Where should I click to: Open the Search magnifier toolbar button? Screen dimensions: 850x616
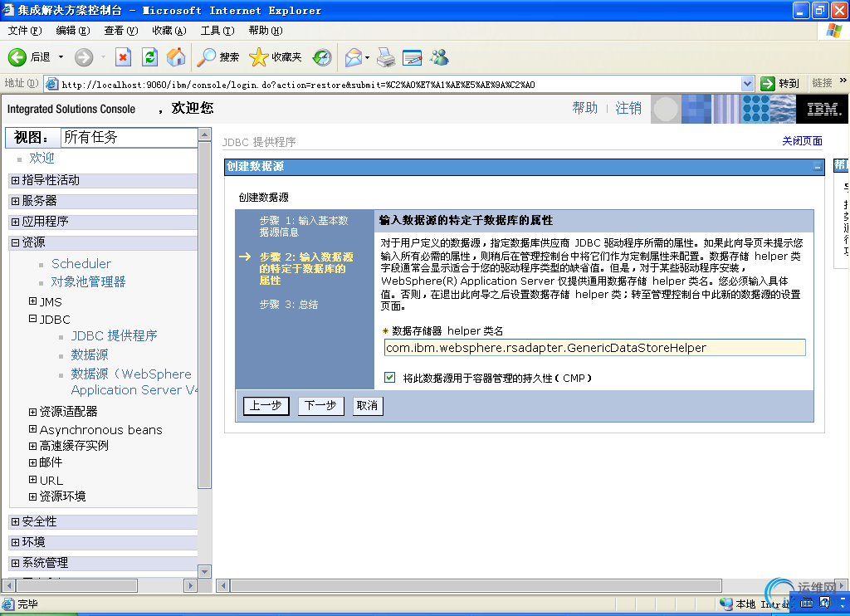[218, 57]
